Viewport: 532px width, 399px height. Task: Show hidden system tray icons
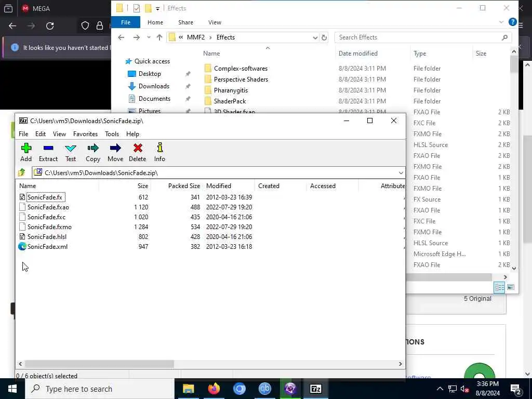click(x=440, y=389)
